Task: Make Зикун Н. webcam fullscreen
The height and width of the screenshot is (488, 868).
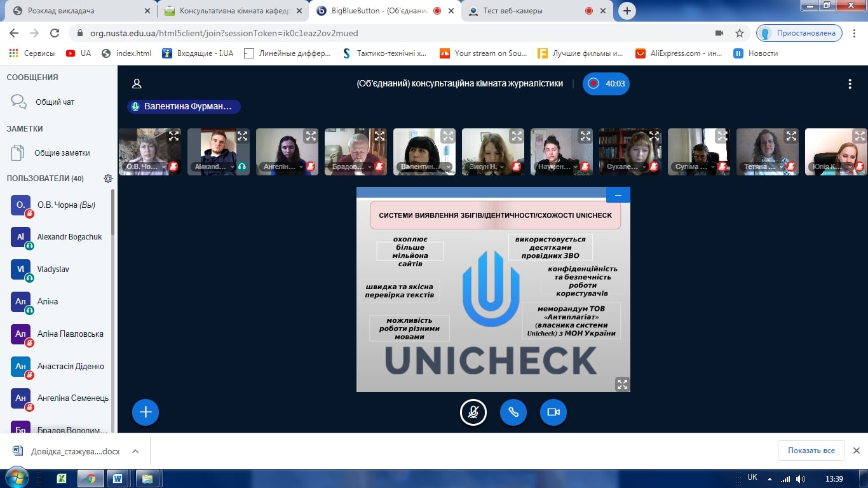Action: (x=517, y=135)
